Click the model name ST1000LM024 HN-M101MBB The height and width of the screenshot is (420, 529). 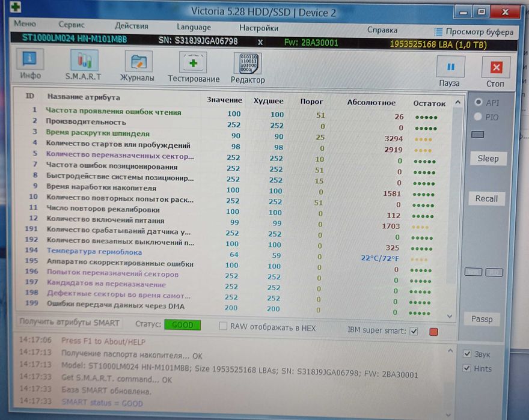tap(74, 39)
